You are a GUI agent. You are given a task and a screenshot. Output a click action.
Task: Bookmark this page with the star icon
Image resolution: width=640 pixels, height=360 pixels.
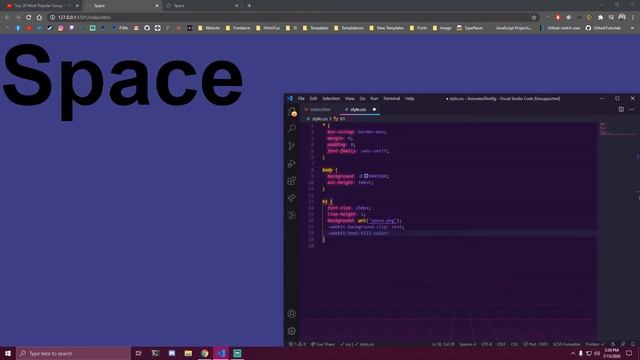point(534,18)
